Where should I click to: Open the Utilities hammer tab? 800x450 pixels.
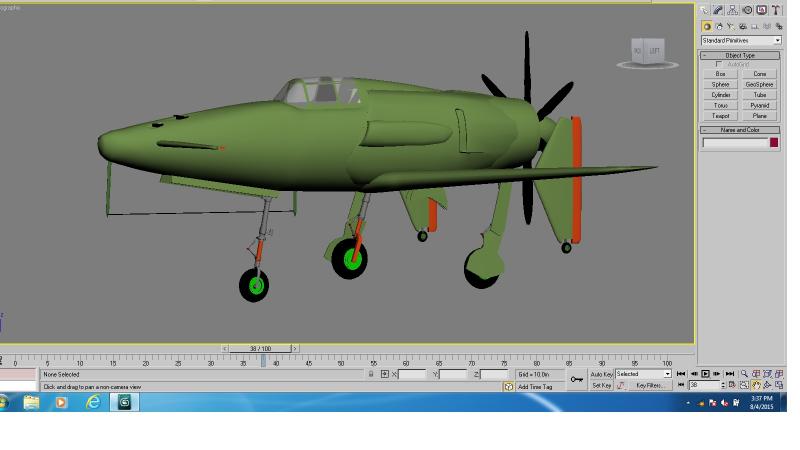tap(776, 10)
